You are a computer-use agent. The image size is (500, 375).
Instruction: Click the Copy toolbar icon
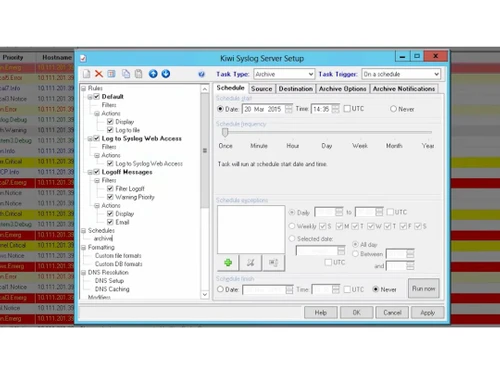coord(126,74)
